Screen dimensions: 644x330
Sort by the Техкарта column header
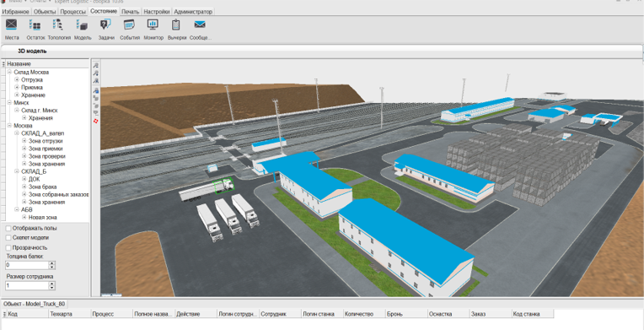(69, 314)
